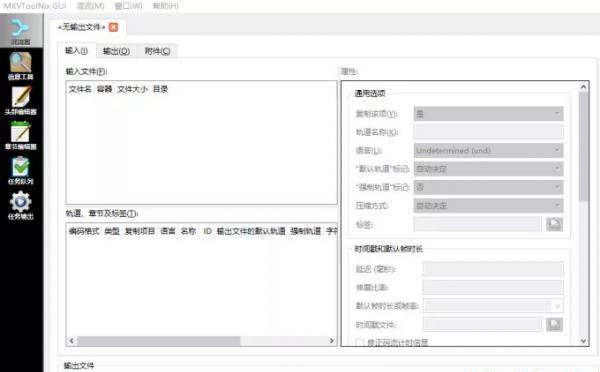
Task: Expand the 默认帧时长或帧率 combo box
Action: (x=493, y=306)
